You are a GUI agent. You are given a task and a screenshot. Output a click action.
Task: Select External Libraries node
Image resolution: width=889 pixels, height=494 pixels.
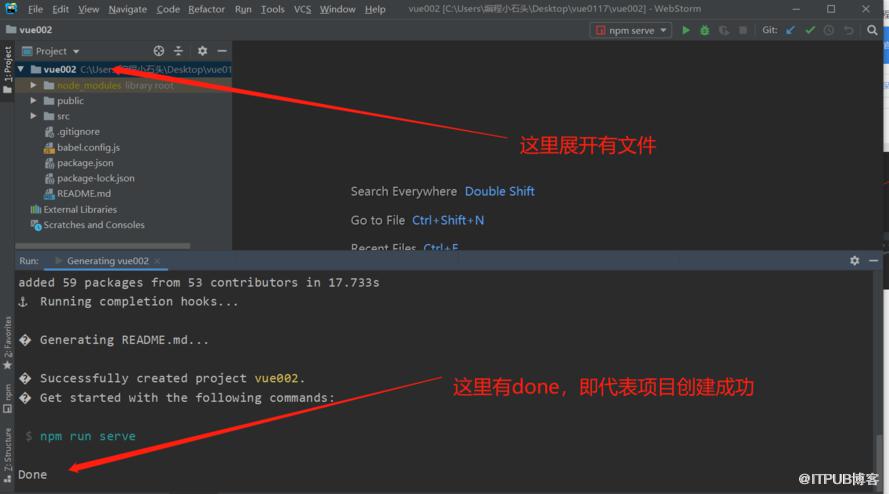80,209
